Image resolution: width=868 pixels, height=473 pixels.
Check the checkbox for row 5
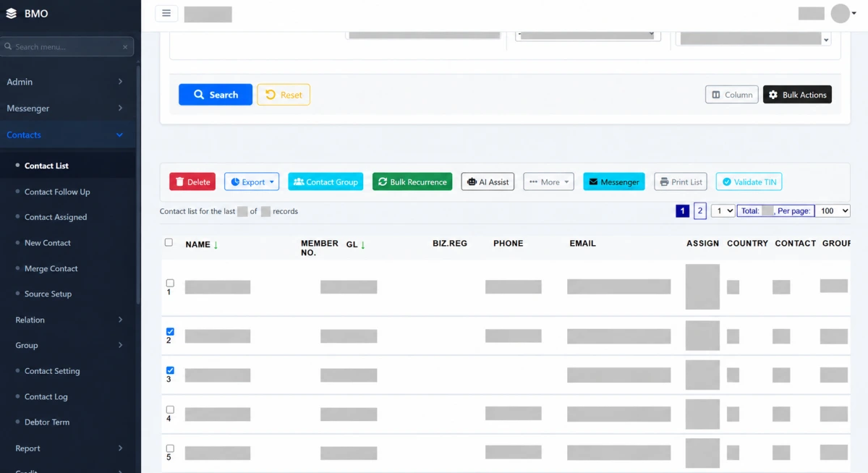pyautogui.click(x=170, y=448)
